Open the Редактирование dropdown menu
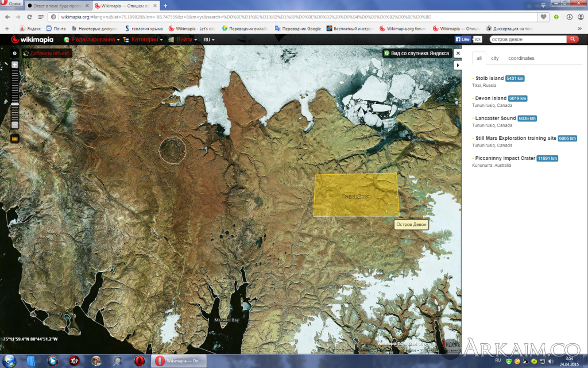The height and width of the screenshot is (368, 588). [x=95, y=40]
